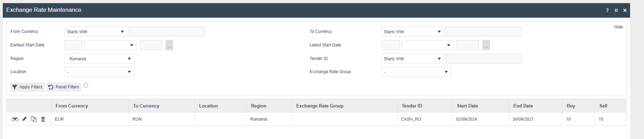
Task: Sort by the Start Date column header
Action: coord(467,106)
